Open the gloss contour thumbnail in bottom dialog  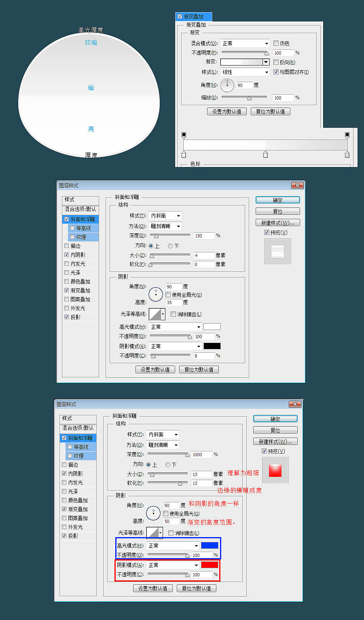pos(154,533)
